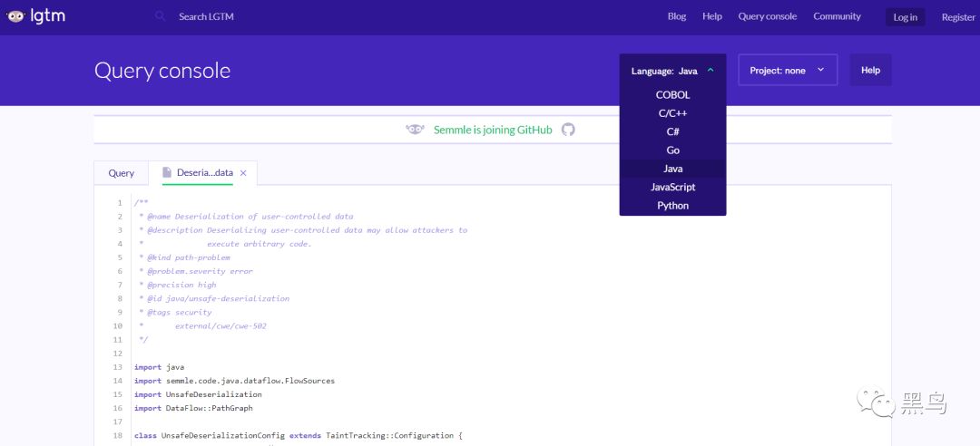
Task: Click the Query console page heading
Action: 162,71
